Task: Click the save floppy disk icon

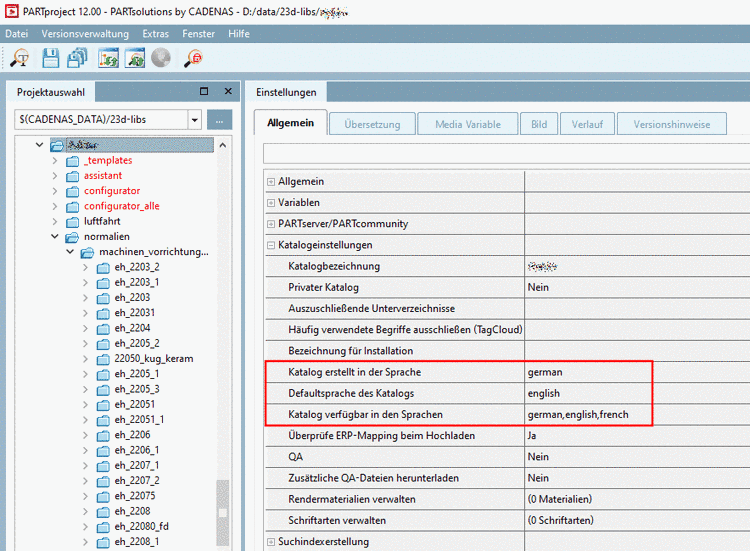Action: (50, 59)
